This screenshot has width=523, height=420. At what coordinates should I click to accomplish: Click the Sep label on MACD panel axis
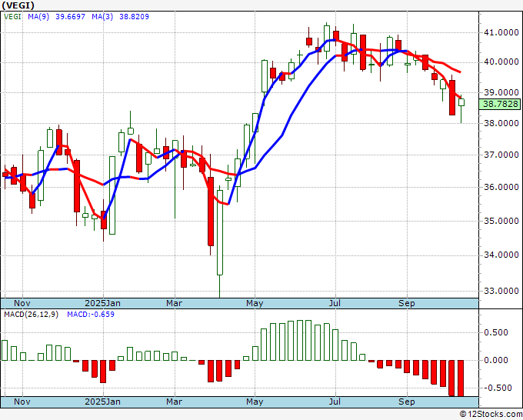coord(407,402)
